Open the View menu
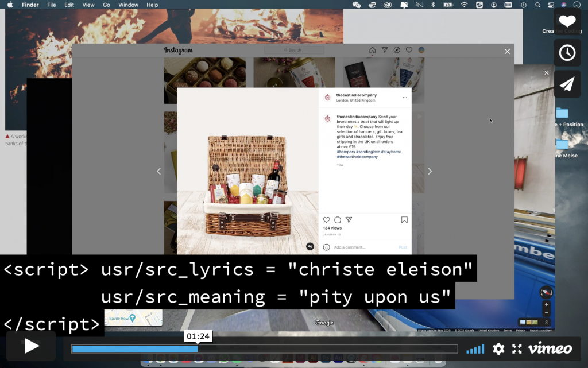The width and height of the screenshot is (588, 368). [x=88, y=5]
